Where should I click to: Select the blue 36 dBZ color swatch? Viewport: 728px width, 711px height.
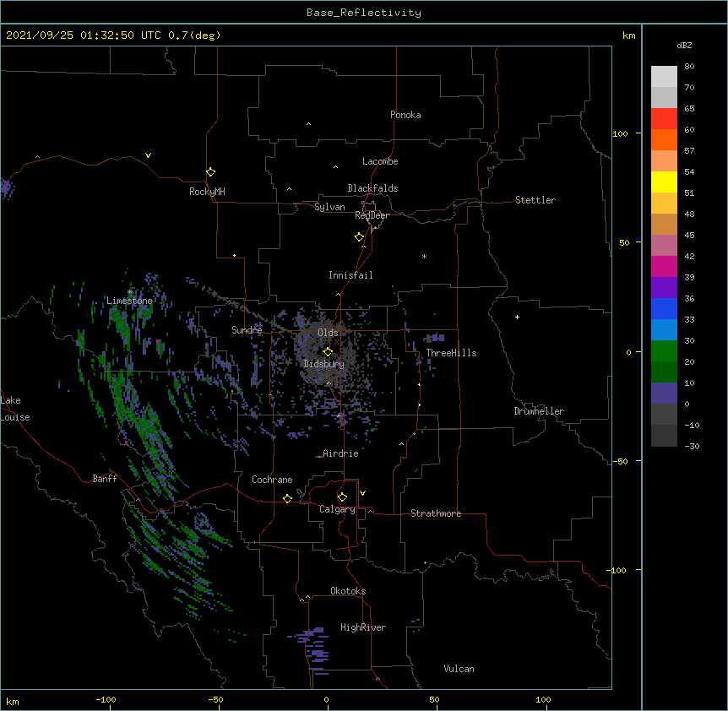[664, 309]
